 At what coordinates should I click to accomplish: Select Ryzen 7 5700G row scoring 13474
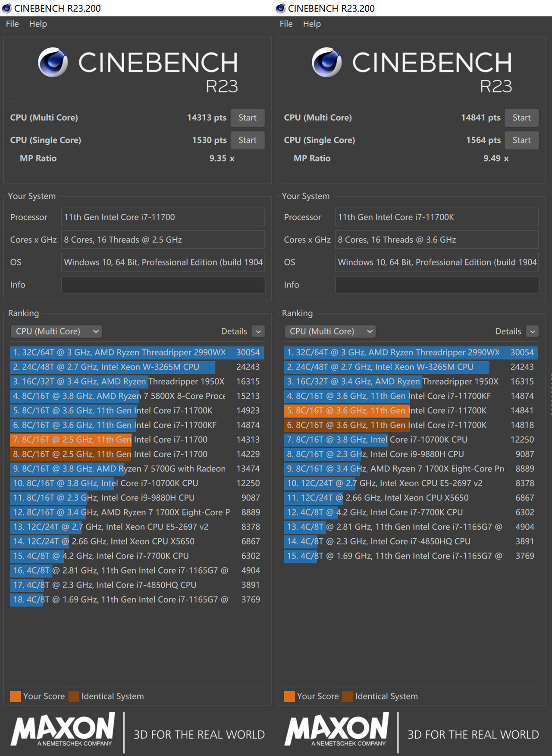[137, 469]
